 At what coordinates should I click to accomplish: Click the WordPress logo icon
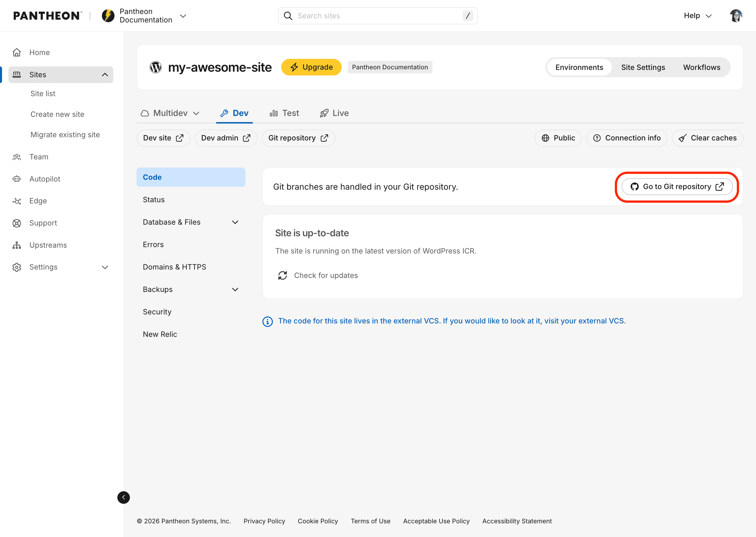click(156, 67)
